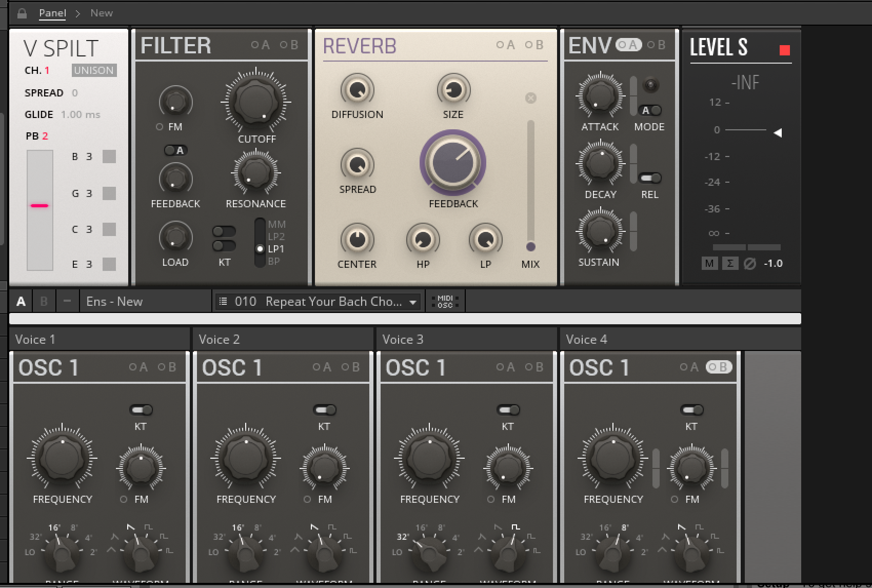
Task: Toggle the A switch above FILTER FEEDBACK
Action: [x=175, y=150]
